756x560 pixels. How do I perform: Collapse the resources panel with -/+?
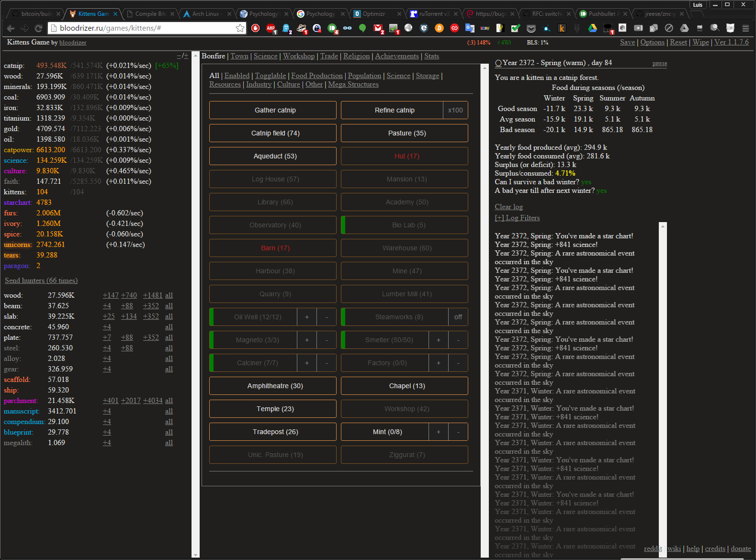coord(182,56)
